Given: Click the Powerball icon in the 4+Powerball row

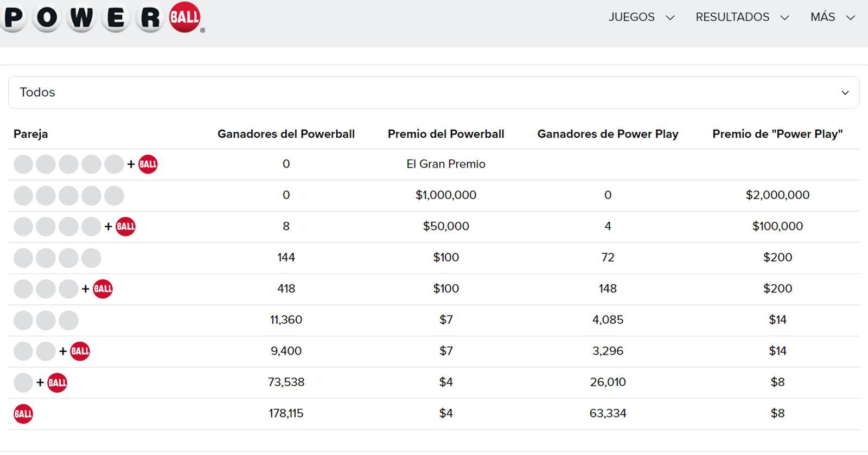Looking at the screenshot, I should click(125, 227).
